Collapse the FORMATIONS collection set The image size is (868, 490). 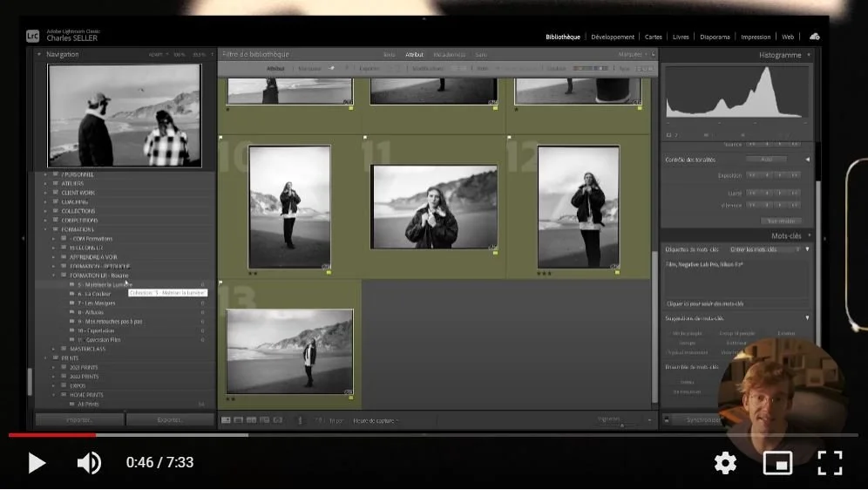point(45,229)
